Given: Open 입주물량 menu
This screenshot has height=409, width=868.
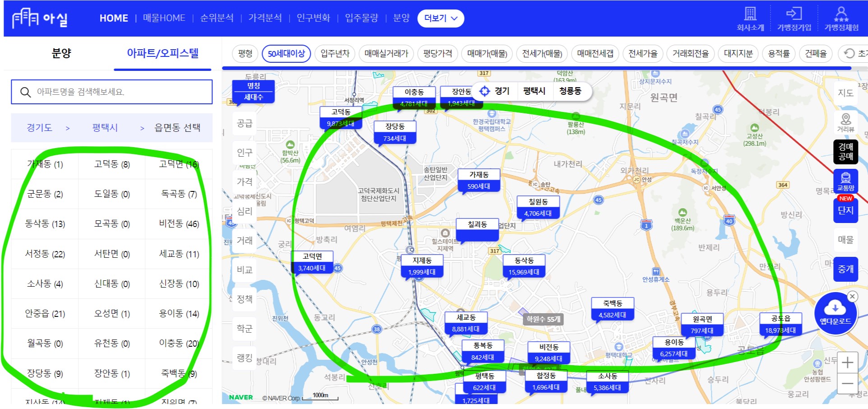Looking at the screenshot, I should pyautogui.click(x=362, y=18).
